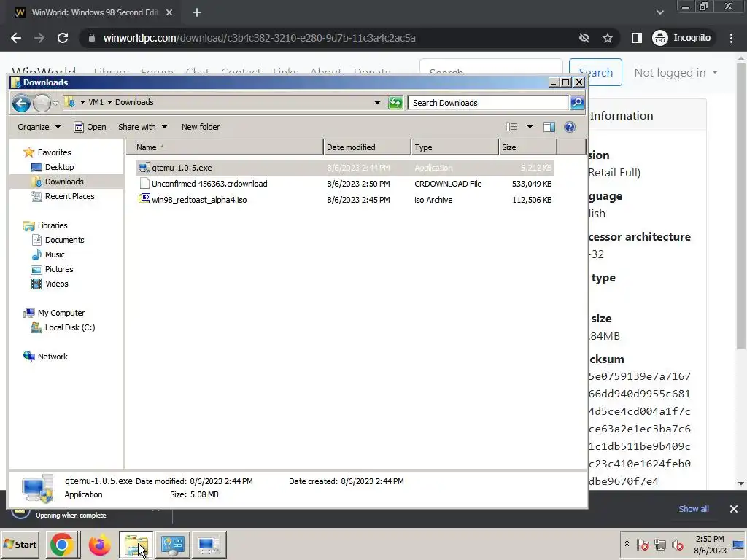747x560 pixels.
Task: Close the Chrome downloads bar
Action: [734, 509]
